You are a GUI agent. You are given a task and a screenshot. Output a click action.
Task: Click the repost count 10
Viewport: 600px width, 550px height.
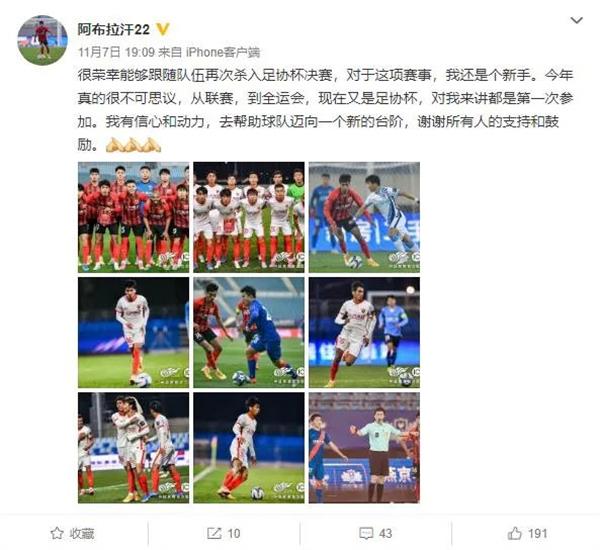click(x=234, y=533)
